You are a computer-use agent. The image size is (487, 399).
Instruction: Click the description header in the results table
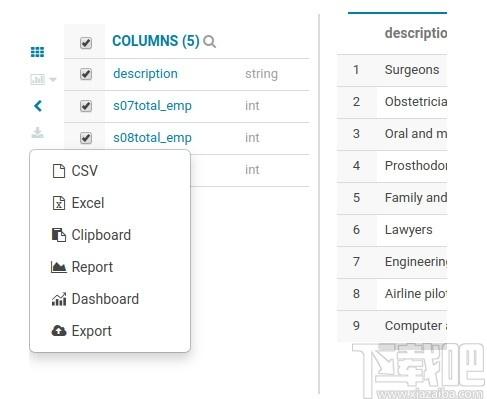[416, 33]
